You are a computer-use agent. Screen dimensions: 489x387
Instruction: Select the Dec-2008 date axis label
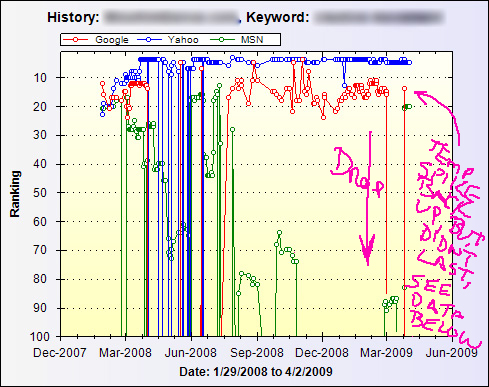(322, 353)
